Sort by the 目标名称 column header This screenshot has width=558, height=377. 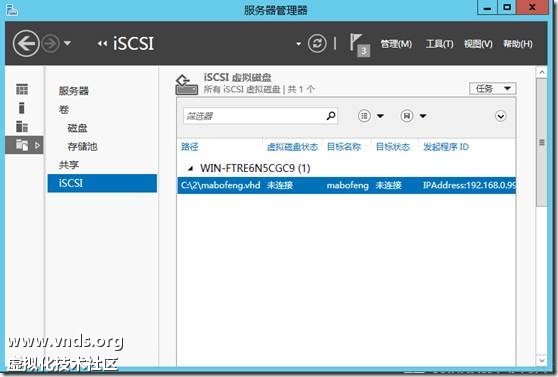pyautogui.click(x=344, y=147)
